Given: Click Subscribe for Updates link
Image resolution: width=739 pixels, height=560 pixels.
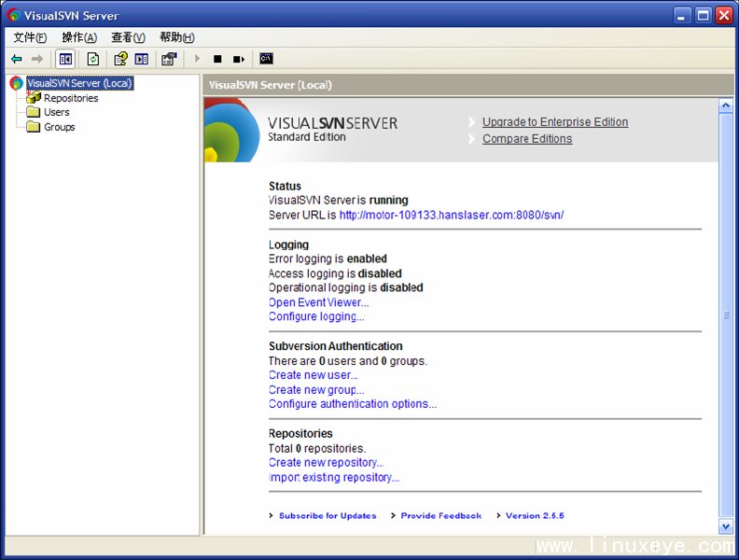Looking at the screenshot, I should [328, 516].
